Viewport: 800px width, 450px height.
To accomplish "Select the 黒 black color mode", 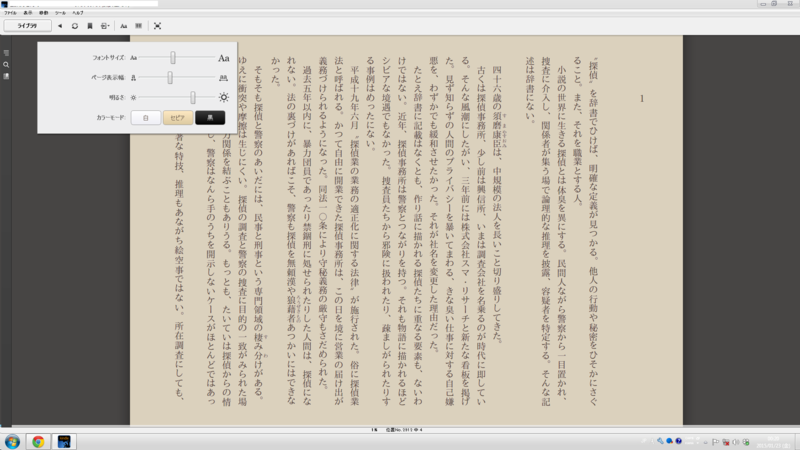I will (210, 118).
